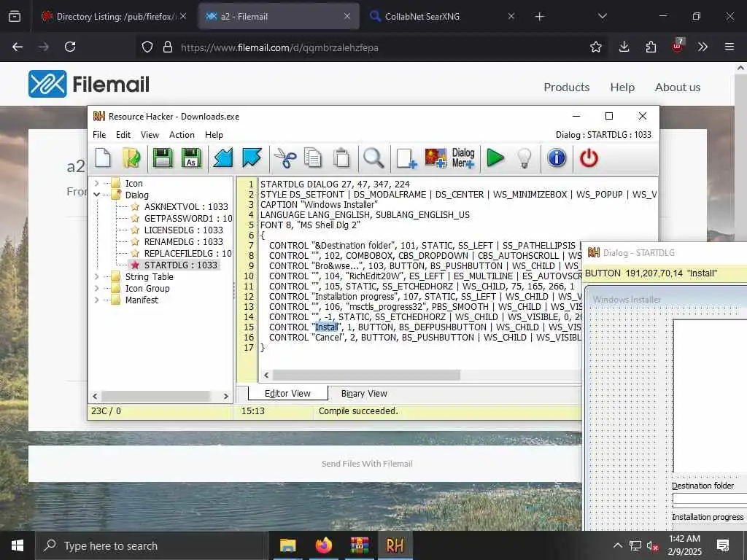Open a file with the folder toolbar icon
Screen dimensions: 747x560
tap(131, 158)
